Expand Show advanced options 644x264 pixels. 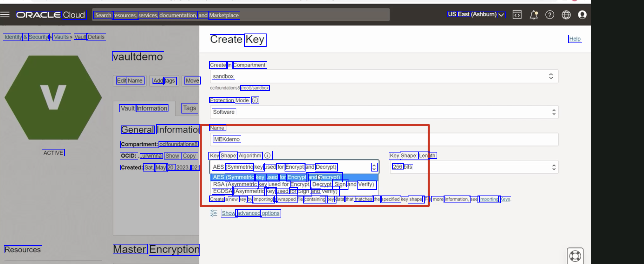tap(250, 213)
